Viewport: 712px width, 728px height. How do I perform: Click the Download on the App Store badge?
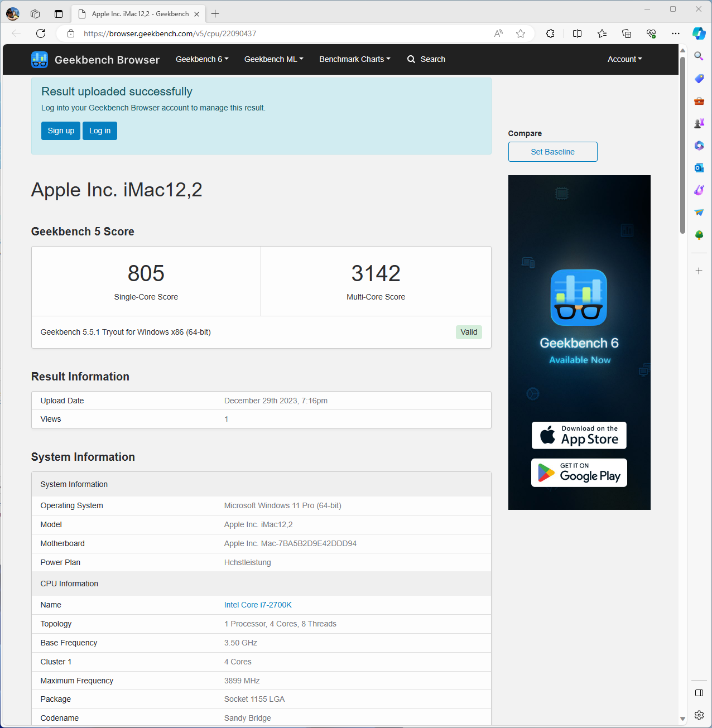click(579, 435)
